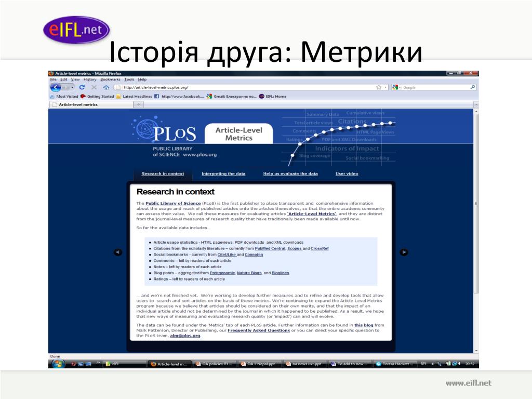
Task: Open the Latest Headlines feed bookmark
Action: [x=134, y=96]
